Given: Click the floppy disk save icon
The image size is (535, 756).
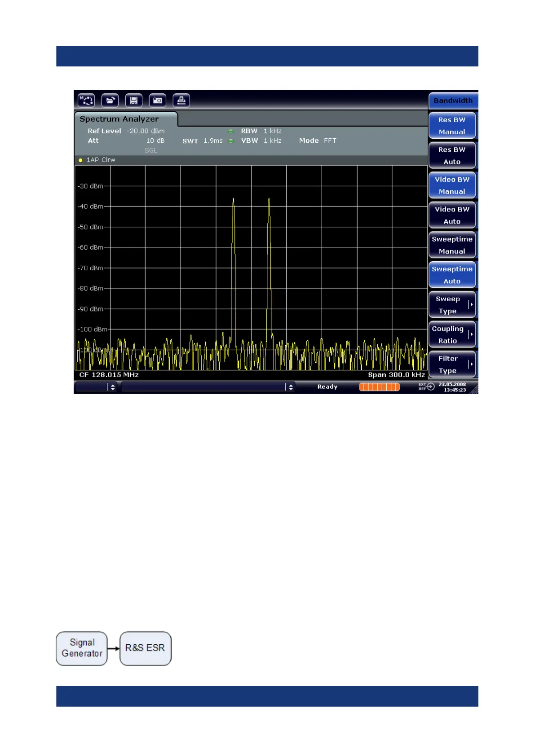Looking at the screenshot, I should (134, 100).
